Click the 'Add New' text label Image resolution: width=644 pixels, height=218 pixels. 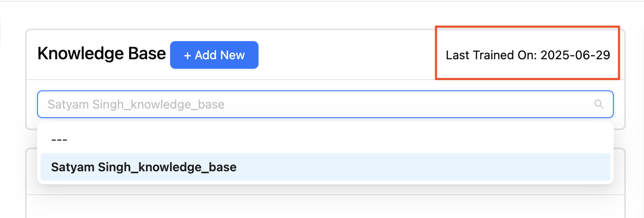click(x=220, y=55)
